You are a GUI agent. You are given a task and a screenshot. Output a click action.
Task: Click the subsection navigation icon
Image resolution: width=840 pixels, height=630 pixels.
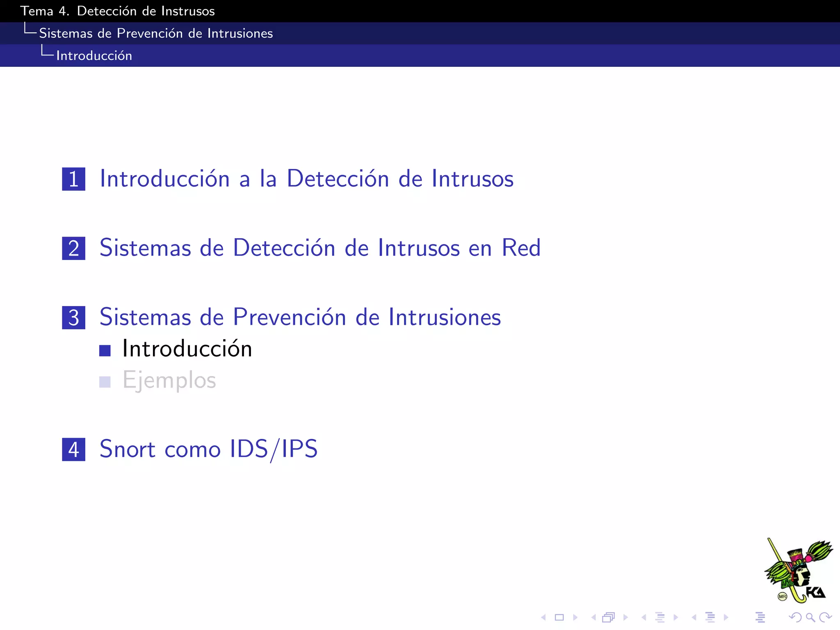(x=660, y=617)
